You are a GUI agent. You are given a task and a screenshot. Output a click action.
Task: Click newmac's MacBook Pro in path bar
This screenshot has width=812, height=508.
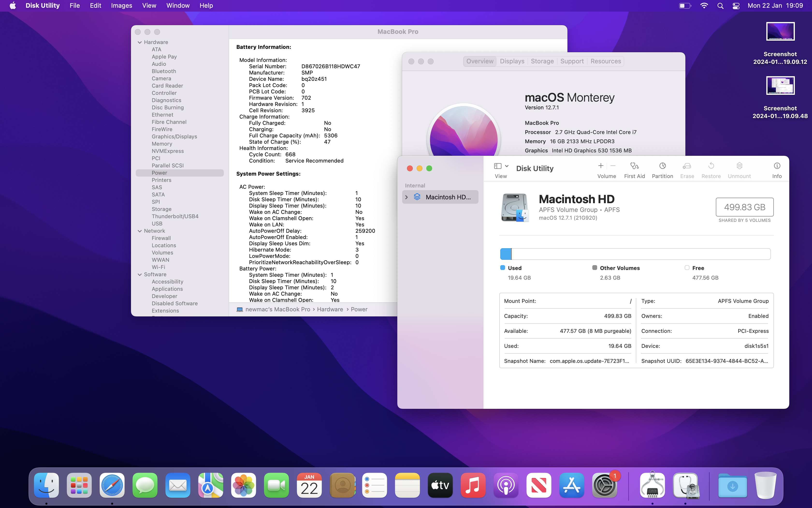coord(277,309)
